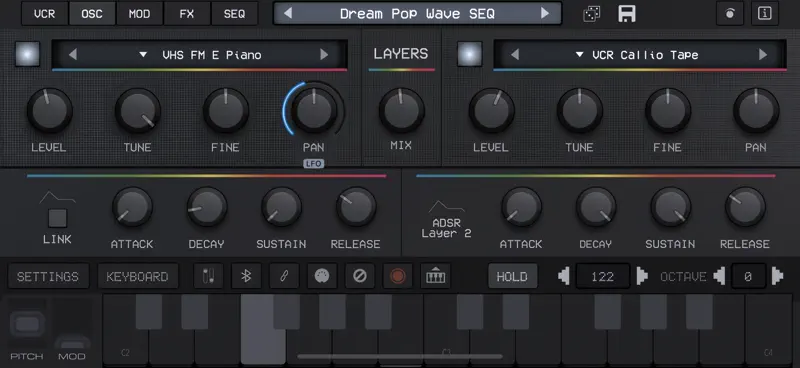Viewport: 800px width, 368px height.
Task: Toggle layer 2 glowing power button
Action: point(469,54)
